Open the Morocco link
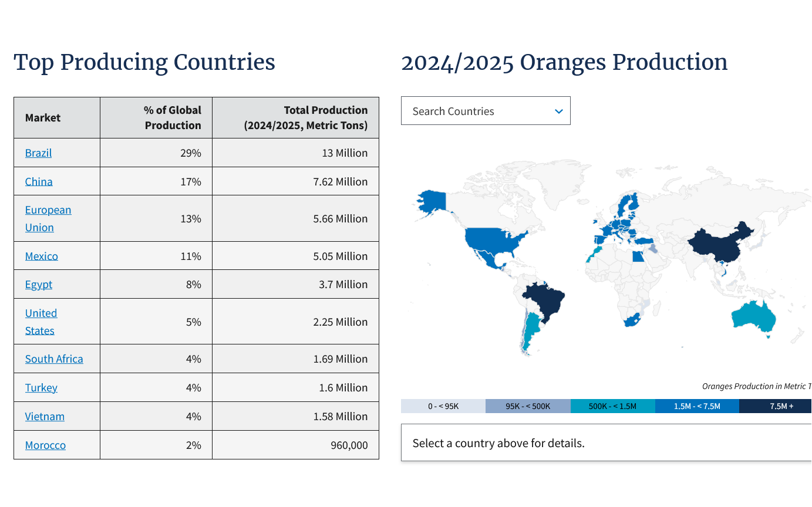 click(x=45, y=445)
